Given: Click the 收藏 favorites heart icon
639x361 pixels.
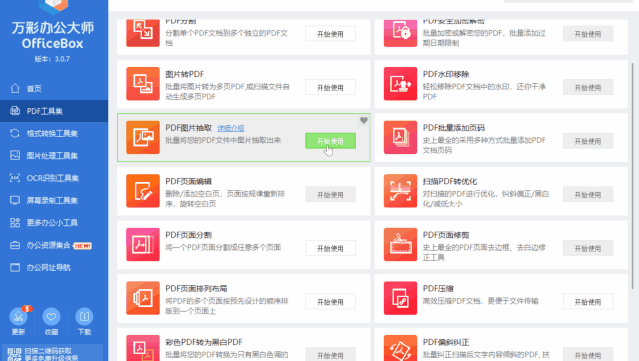Looking at the screenshot, I should (51, 317).
